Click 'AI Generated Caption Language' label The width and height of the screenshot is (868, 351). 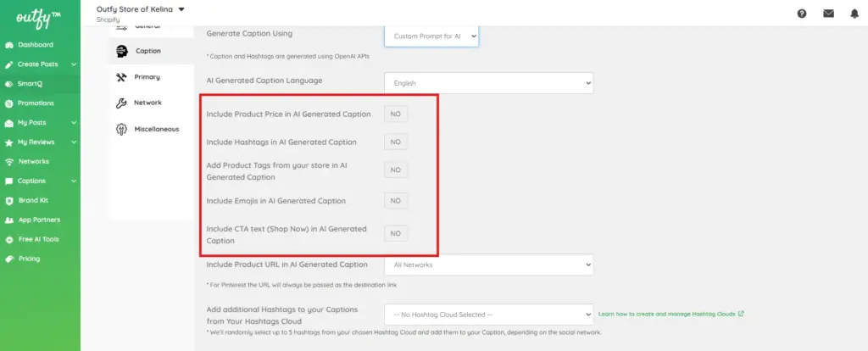coord(264,81)
